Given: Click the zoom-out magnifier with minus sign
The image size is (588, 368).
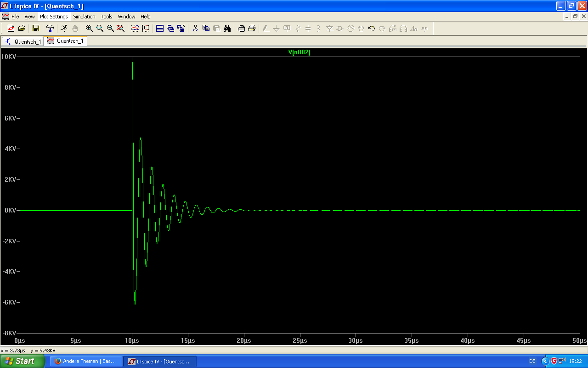Looking at the screenshot, I should click(110, 29).
